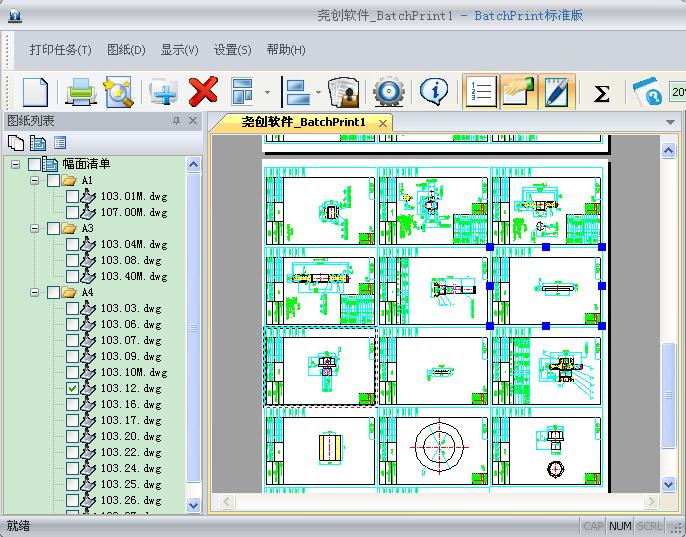The height and width of the screenshot is (537, 686).
Task: Click the blue info icon
Action: pyautogui.click(x=433, y=92)
